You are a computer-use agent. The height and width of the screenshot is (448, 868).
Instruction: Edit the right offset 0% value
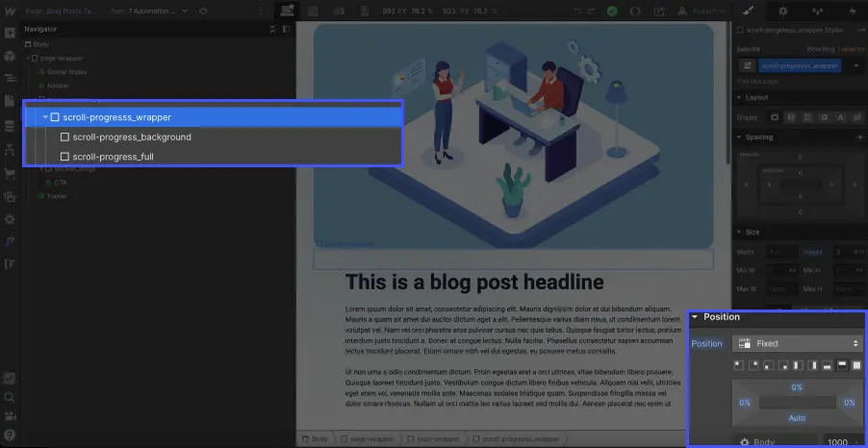pyautogui.click(x=849, y=403)
